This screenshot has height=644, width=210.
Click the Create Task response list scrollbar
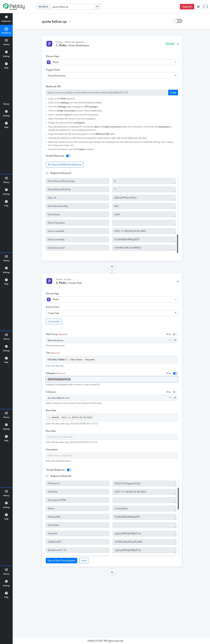[178, 498]
